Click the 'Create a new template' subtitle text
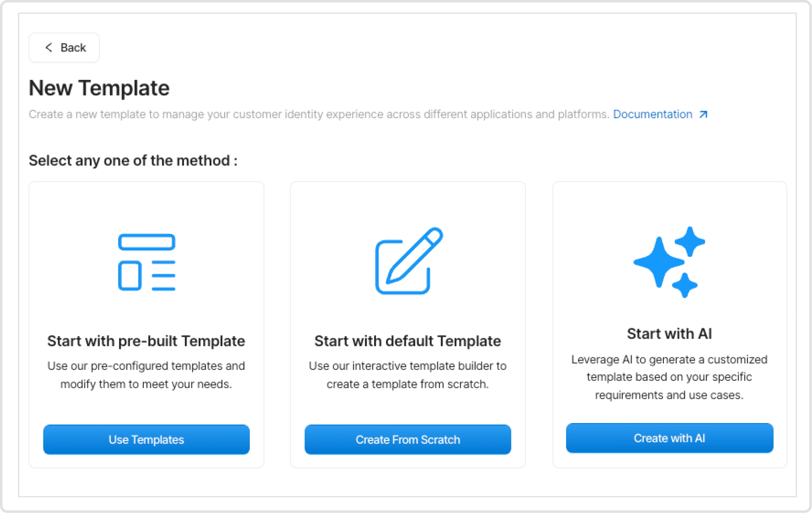Image resolution: width=812 pixels, height=513 pixels. [319, 114]
